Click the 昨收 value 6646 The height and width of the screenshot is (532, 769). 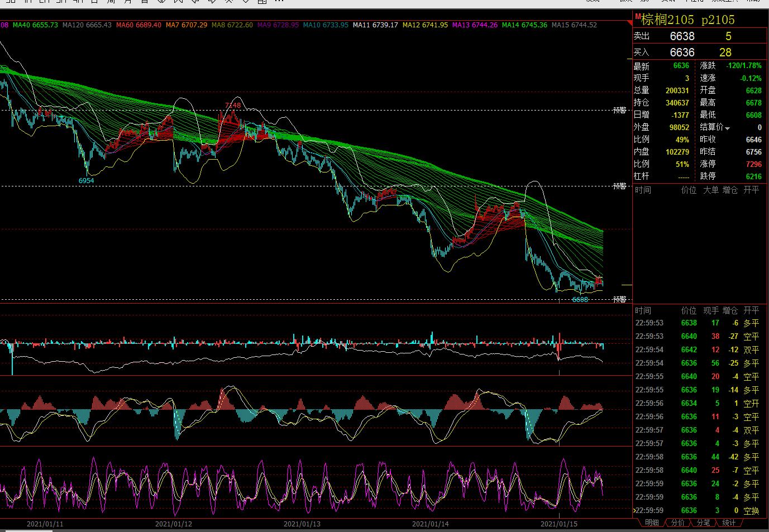(x=754, y=140)
